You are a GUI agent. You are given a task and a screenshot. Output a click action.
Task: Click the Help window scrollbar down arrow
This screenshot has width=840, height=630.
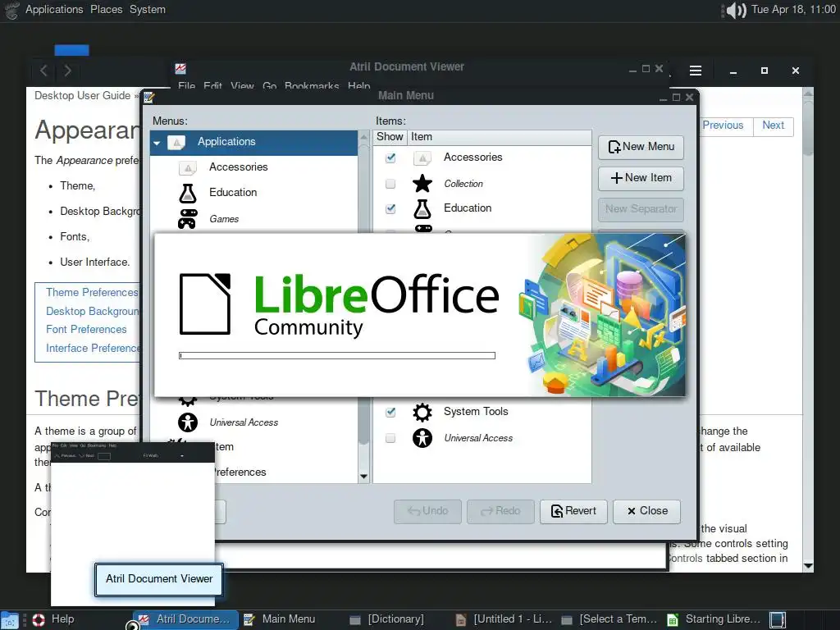(808, 566)
